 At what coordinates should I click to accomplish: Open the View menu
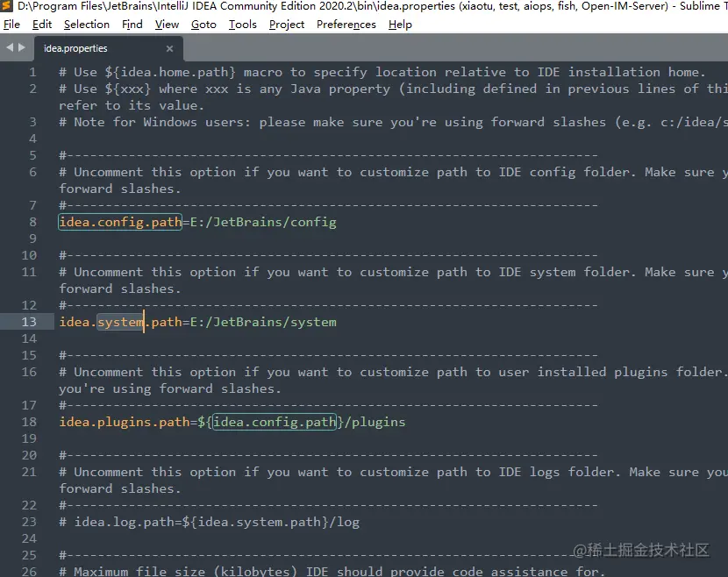[166, 24]
